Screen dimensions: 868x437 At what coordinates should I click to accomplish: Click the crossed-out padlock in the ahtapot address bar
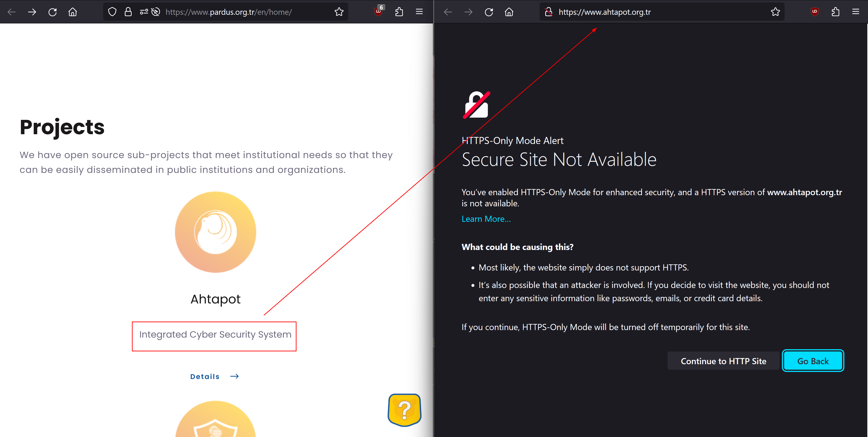pos(549,12)
